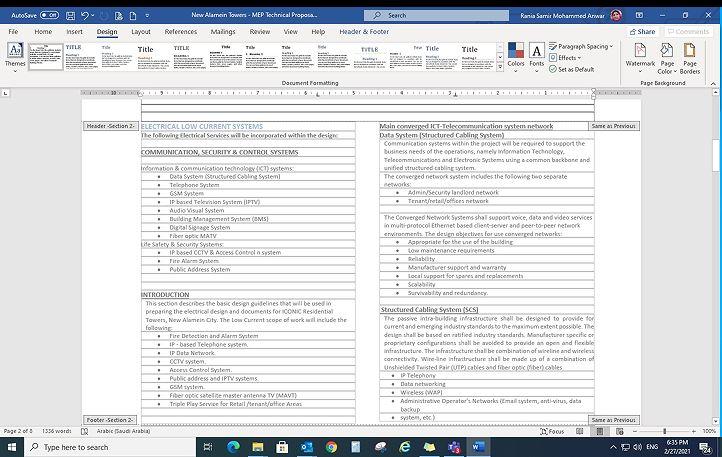This screenshot has width=722, height=457.
Task: Open the Comments button
Action: click(x=688, y=31)
